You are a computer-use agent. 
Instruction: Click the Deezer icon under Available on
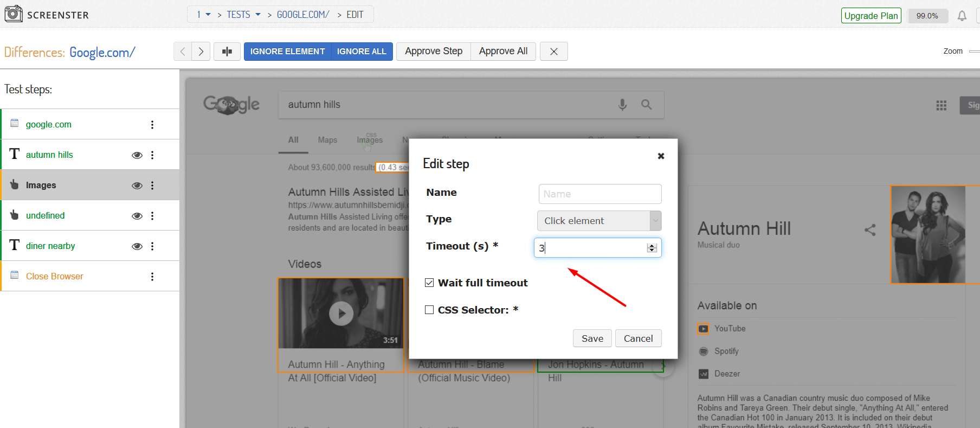[704, 374]
